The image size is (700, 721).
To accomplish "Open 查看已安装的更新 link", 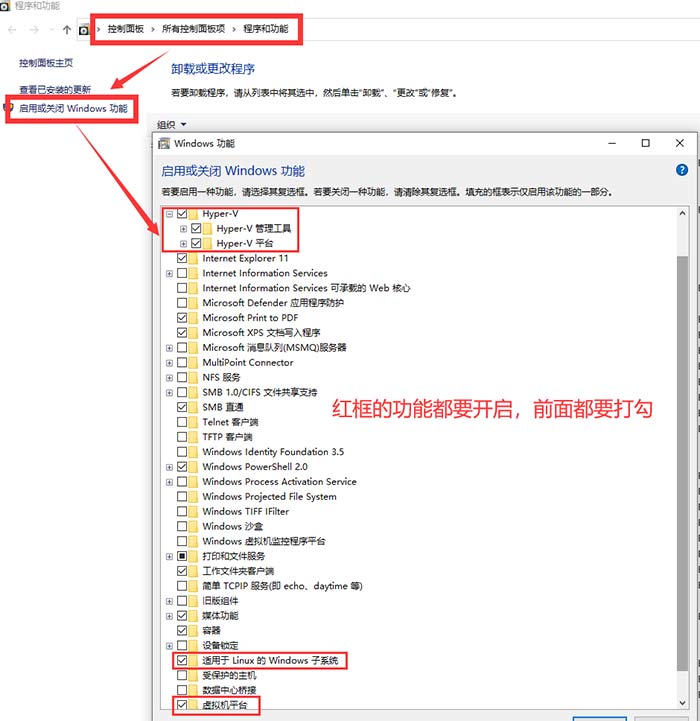I will [55, 89].
